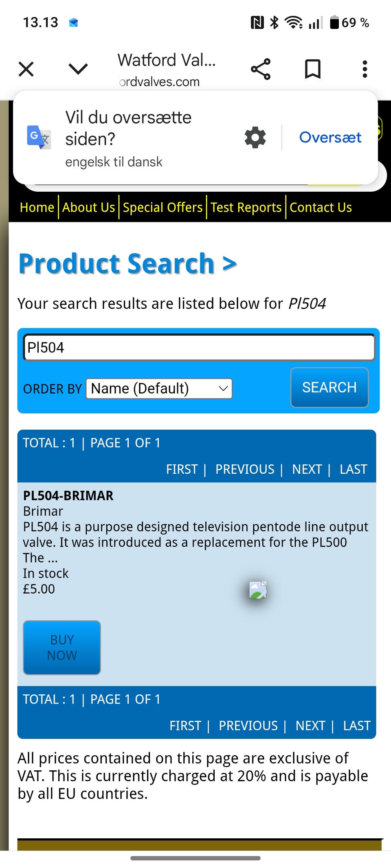Open Contact Us page
The image size is (391, 868).
pos(321,208)
